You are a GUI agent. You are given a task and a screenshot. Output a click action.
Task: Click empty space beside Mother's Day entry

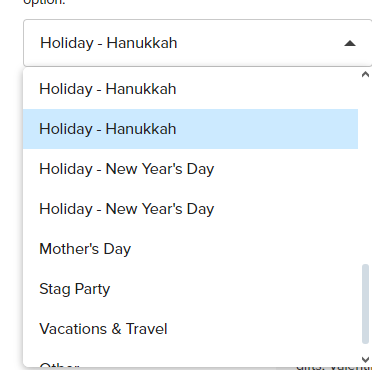(243, 249)
